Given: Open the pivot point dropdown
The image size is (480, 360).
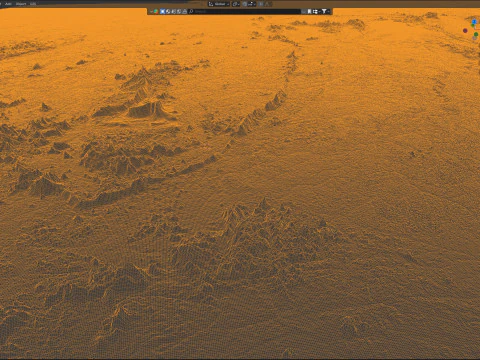Looking at the screenshot, I should (236, 4).
